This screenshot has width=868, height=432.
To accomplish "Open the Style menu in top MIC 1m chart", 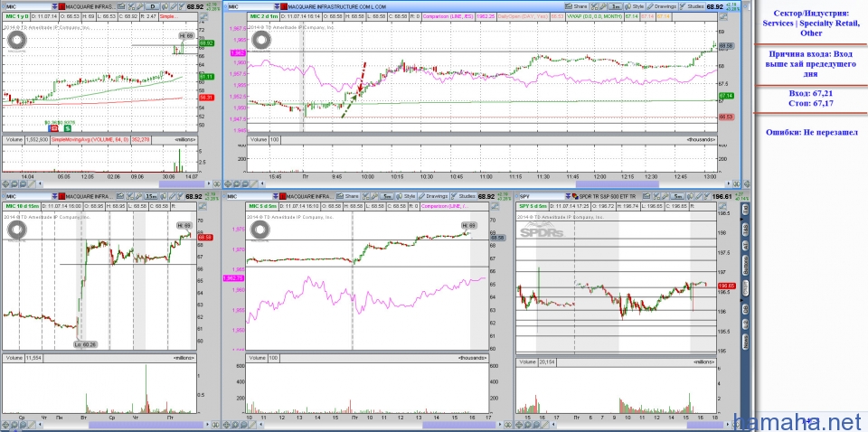I will click(x=635, y=6).
